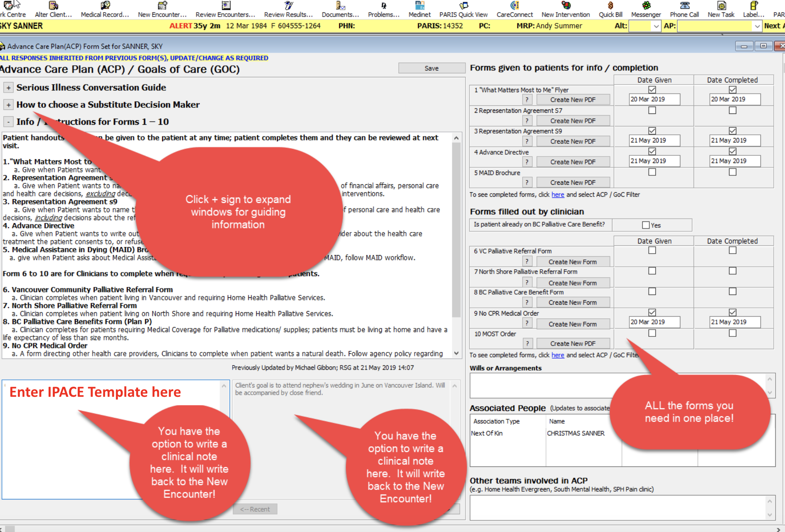Help button for Representation Agreement S9
The image size is (785, 532).
point(527,141)
